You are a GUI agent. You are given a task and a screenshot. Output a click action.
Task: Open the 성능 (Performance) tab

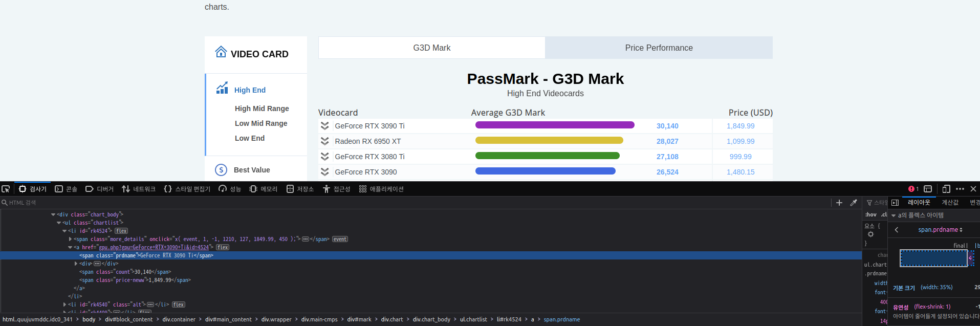pos(230,189)
